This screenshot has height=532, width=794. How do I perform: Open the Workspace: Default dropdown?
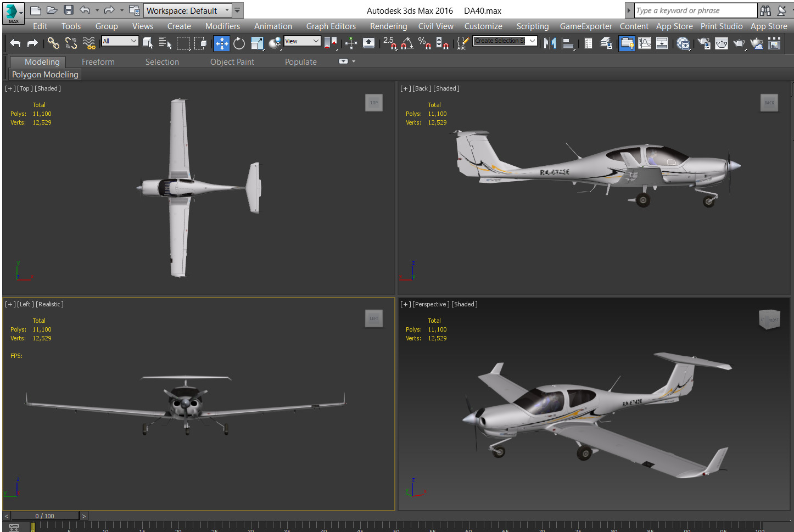[188, 10]
